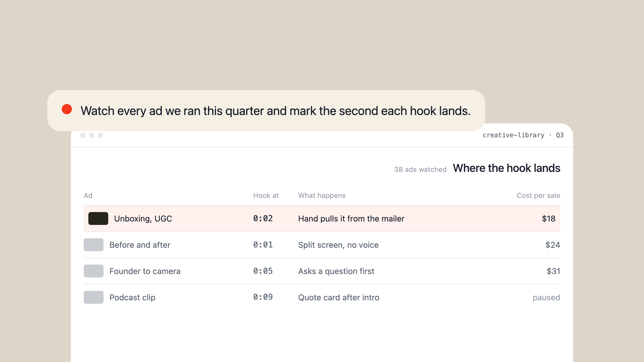Viewport: 644px width, 362px height.
Task: Open the dark Unboxing, UGC thumbnail
Action: click(x=98, y=218)
